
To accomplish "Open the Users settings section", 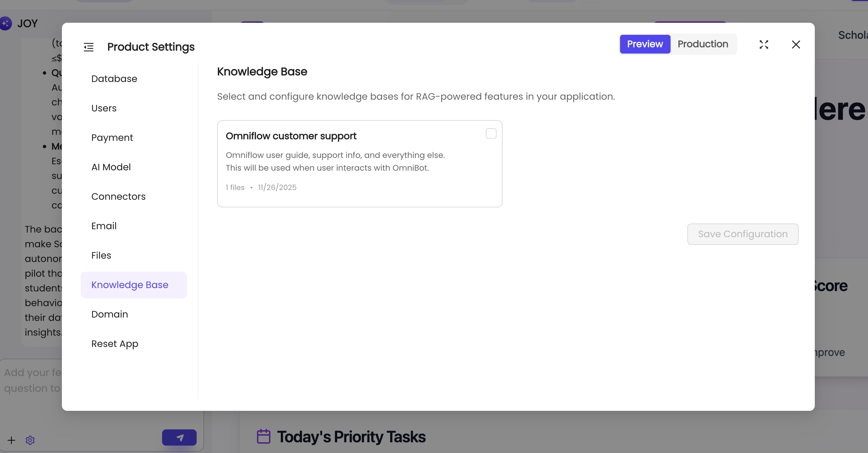I will [103, 108].
